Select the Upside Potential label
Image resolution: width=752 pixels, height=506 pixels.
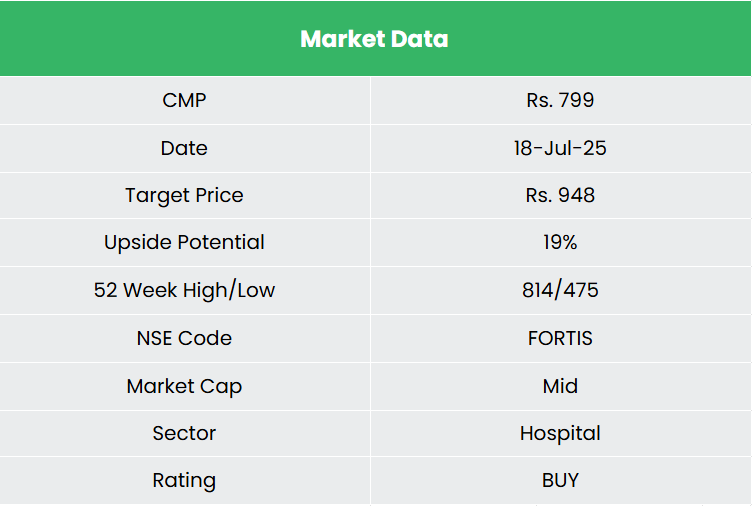(184, 242)
